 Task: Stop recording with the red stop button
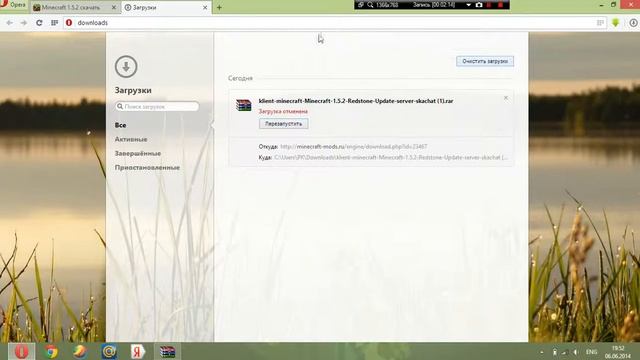click(500, 5)
